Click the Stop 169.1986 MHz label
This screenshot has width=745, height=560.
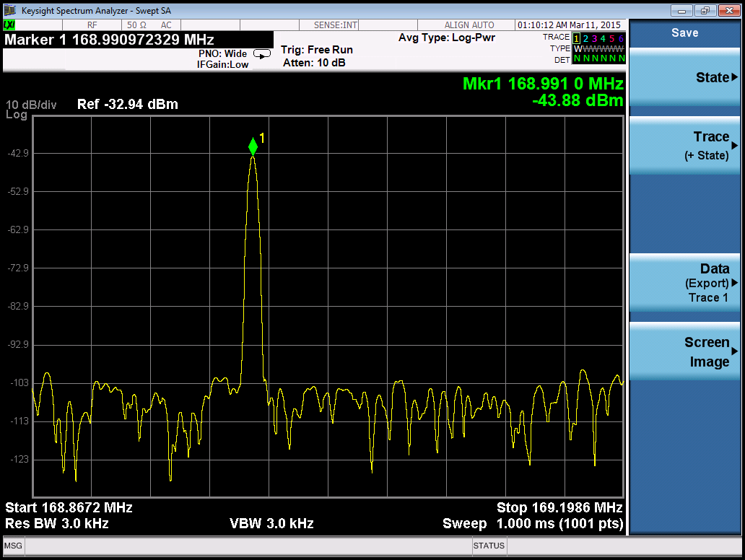point(559,507)
